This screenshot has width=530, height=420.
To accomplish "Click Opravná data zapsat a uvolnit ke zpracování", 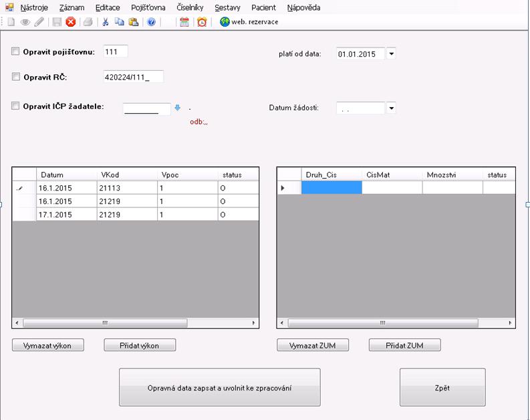I will [219, 387].
